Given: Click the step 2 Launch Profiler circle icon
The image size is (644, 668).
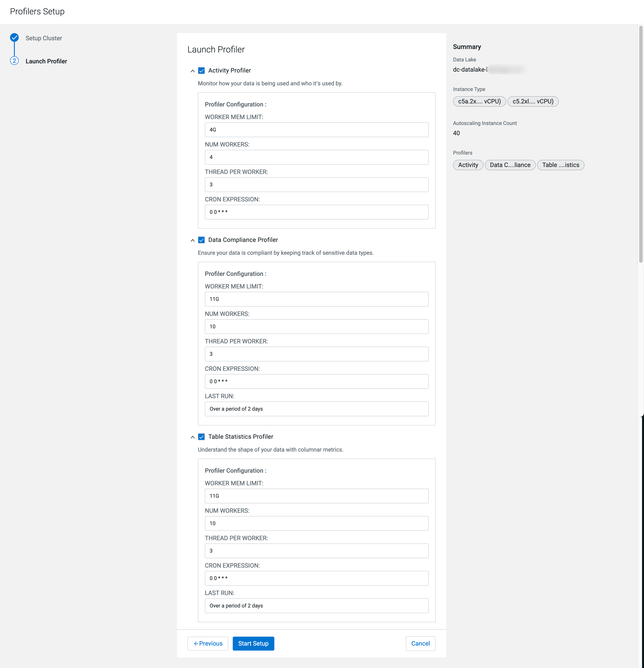Looking at the screenshot, I should click(14, 61).
